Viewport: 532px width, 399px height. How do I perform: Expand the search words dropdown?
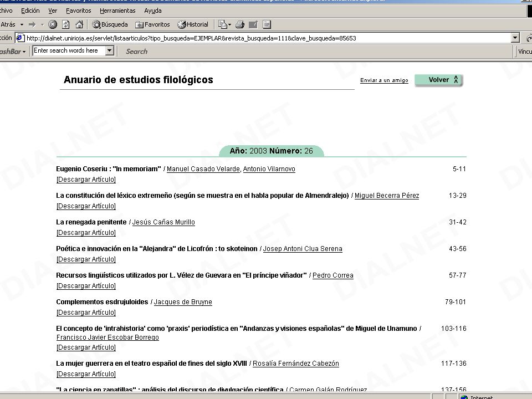coord(109,51)
